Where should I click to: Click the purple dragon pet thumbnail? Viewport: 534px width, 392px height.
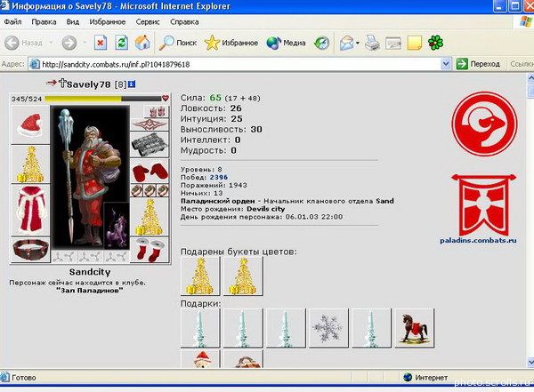pyautogui.click(x=117, y=225)
